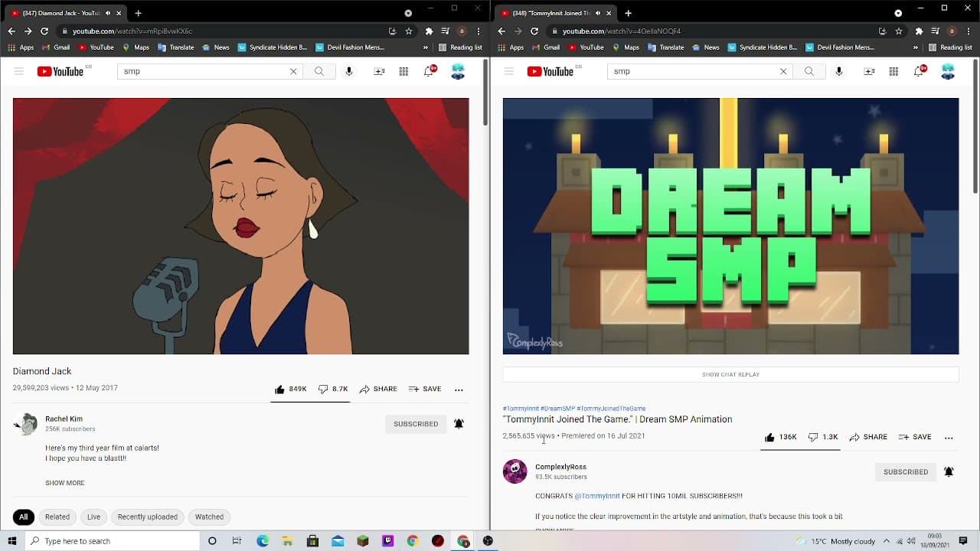
Task: Open new tab in right browser window
Action: (628, 13)
